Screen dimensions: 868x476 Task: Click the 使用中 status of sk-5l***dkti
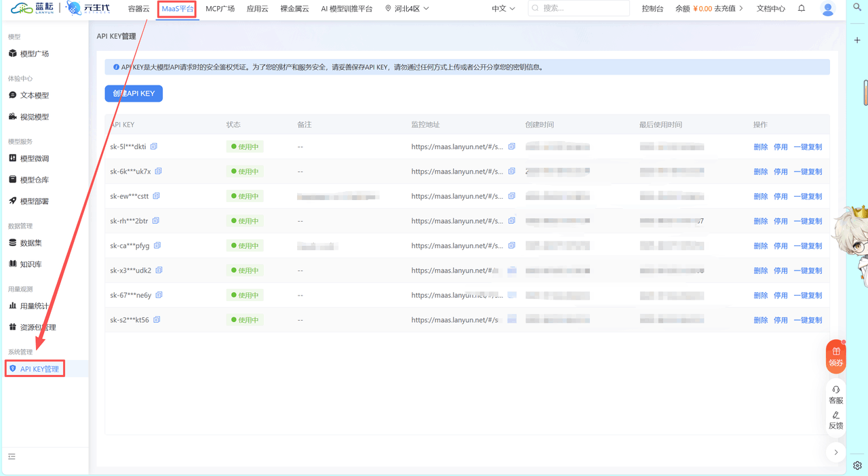pyautogui.click(x=245, y=146)
